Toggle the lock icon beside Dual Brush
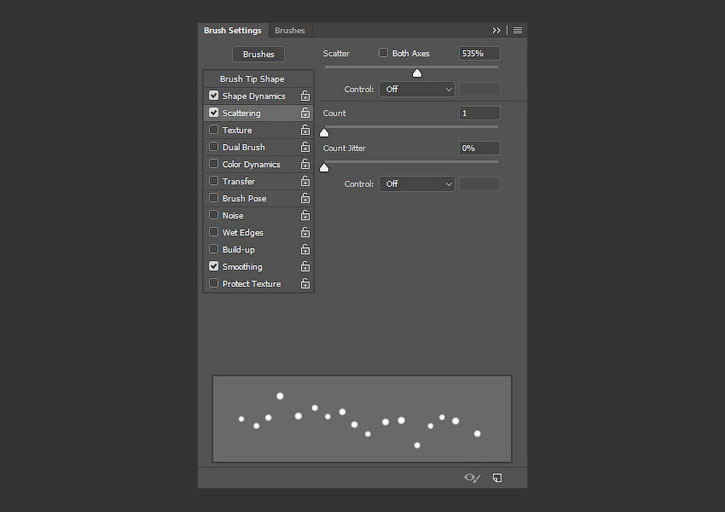The height and width of the screenshot is (512, 725). pyautogui.click(x=305, y=147)
